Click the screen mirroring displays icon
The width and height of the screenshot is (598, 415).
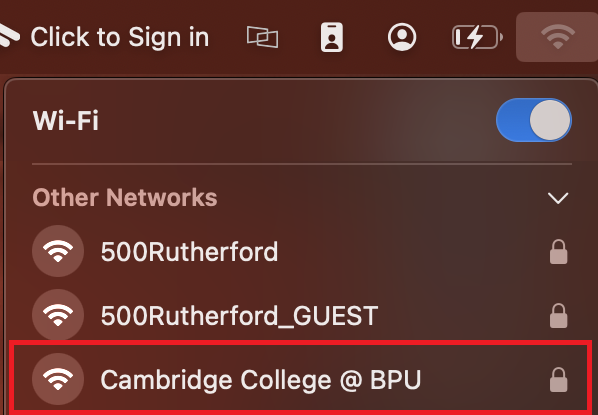coord(262,37)
